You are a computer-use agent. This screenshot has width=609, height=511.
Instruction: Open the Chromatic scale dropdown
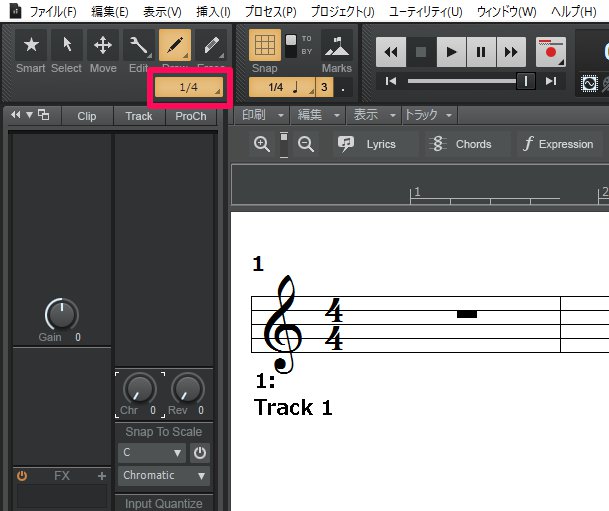click(164, 476)
